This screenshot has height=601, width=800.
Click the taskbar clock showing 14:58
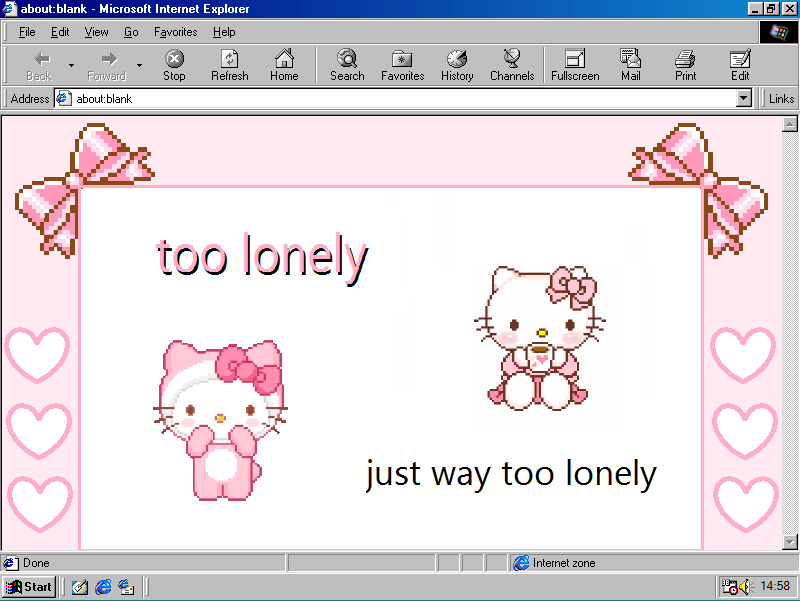[x=775, y=586]
